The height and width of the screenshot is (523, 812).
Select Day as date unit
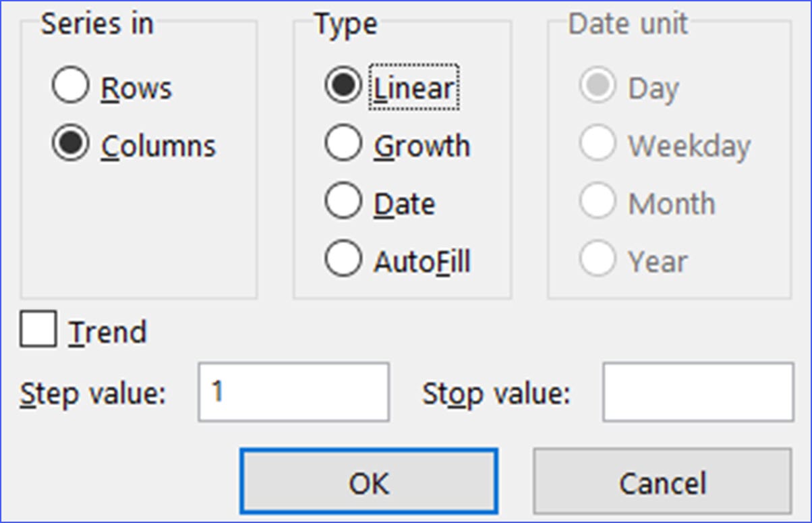point(598,86)
